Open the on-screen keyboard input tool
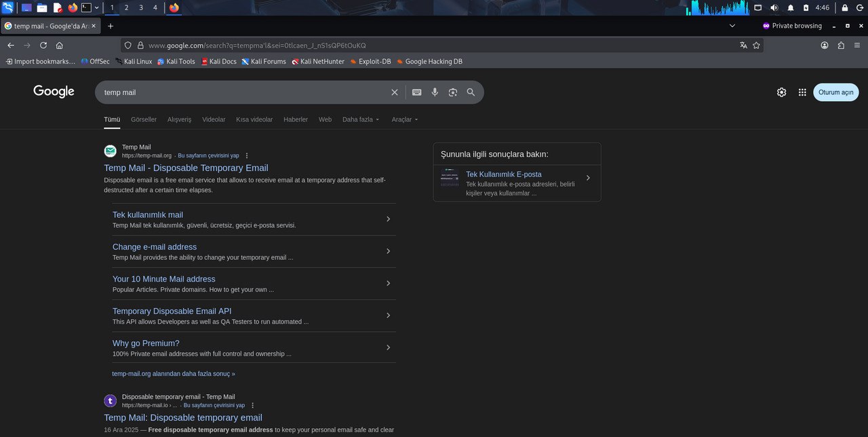868x437 pixels. click(x=416, y=92)
